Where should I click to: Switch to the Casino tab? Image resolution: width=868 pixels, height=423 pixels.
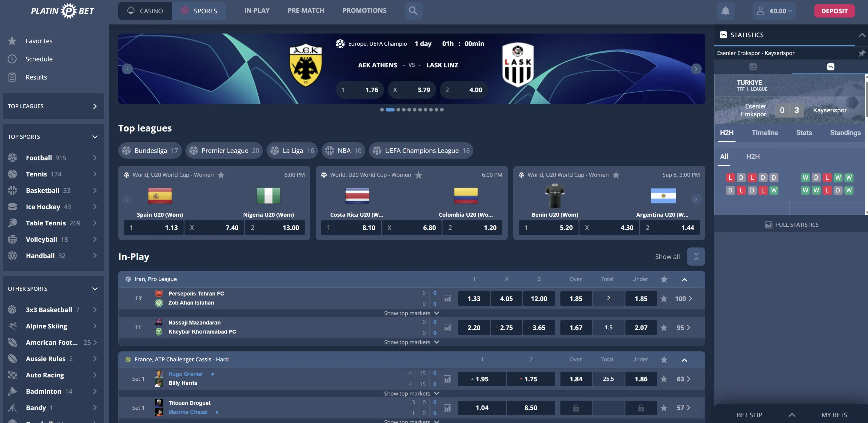click(145, 11)
